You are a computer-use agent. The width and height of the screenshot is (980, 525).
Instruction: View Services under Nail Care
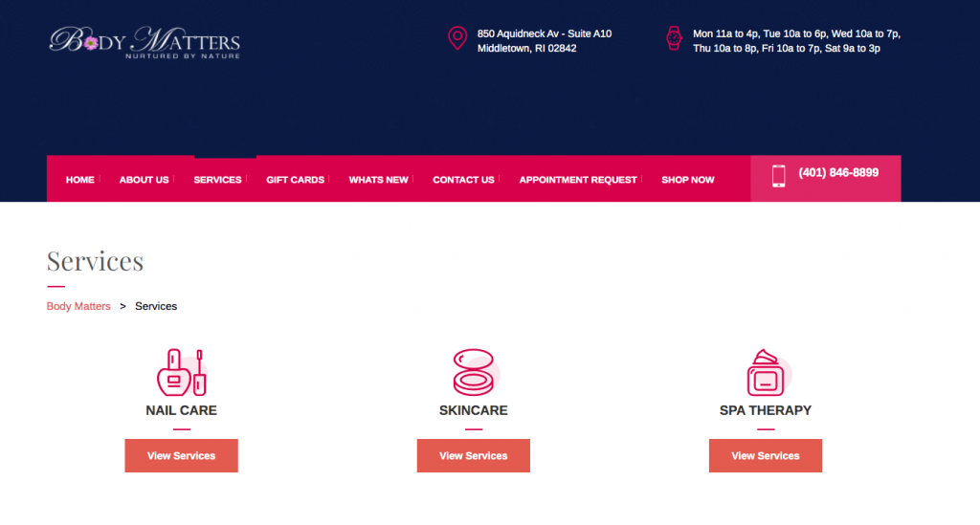(x=181, y=456)
